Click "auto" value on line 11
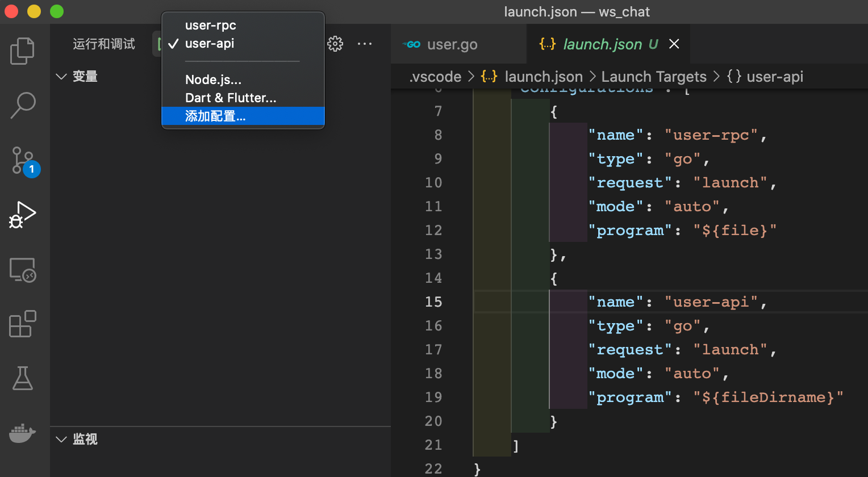 coord(692,207)
